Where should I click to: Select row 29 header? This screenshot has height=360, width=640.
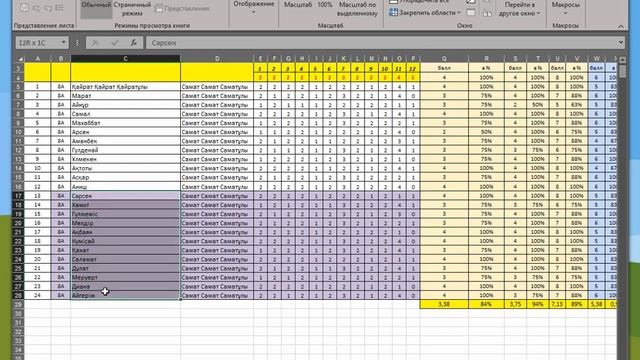pyautogui.click(x=19, y=304)
